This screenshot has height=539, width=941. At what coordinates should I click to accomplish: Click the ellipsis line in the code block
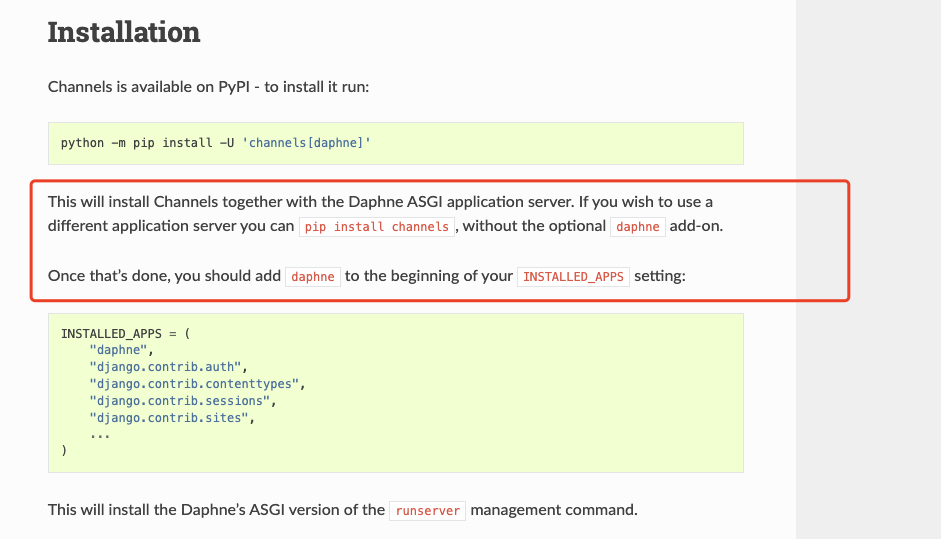tap(99, 435)
